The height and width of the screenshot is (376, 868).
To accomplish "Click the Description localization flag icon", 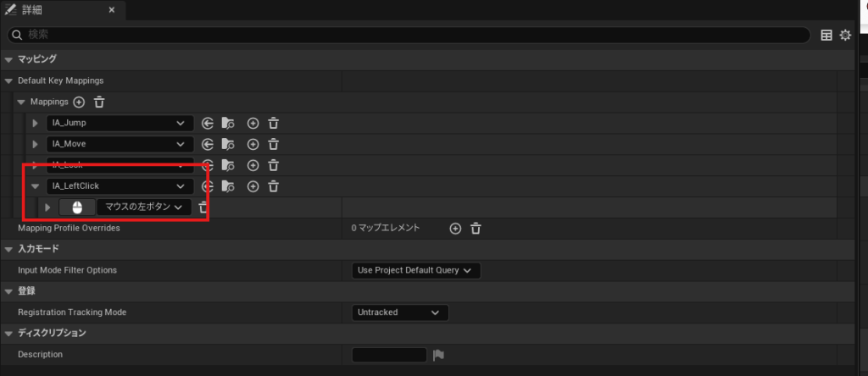I will (x=438, y=355).
